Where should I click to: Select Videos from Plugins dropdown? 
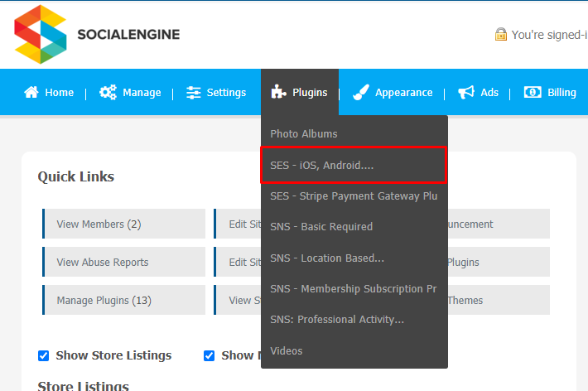point(354,351)
